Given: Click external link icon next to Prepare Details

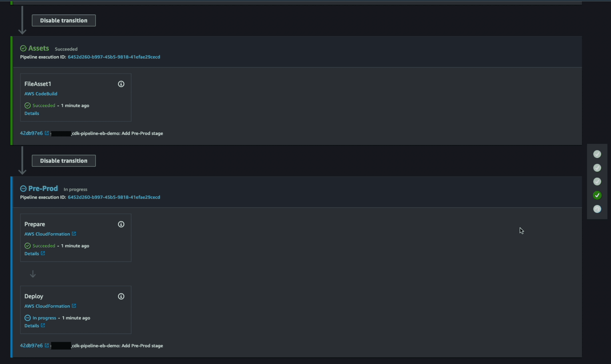Looking at the screenshot, I should [x=43, y=253].
